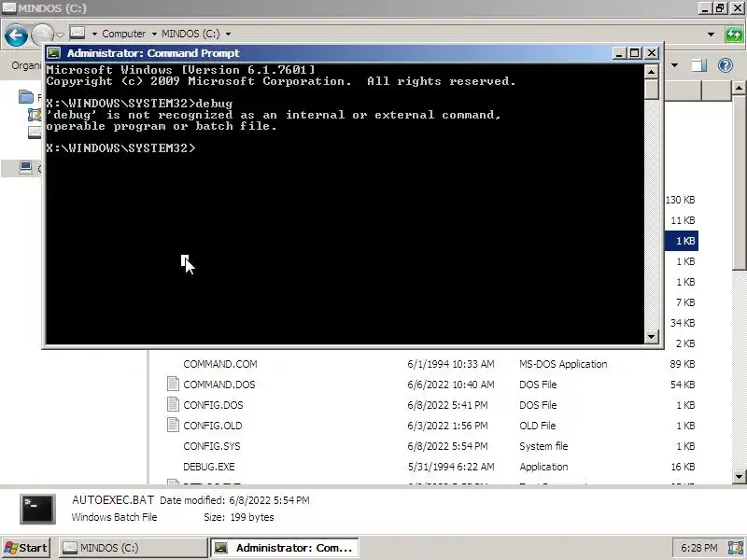The image size is (747, 560).
Task: Click the 34 KB size cell
Action: click(x=683, y=323)
